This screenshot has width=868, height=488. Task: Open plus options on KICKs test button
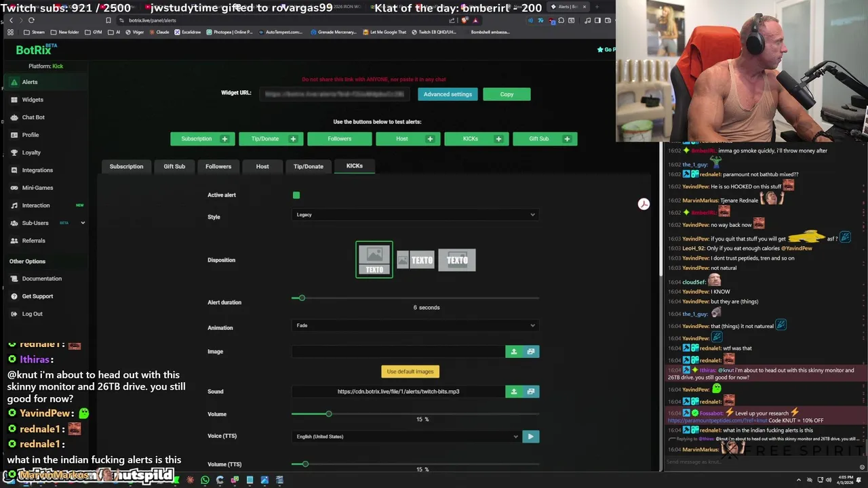coord(498,139)
